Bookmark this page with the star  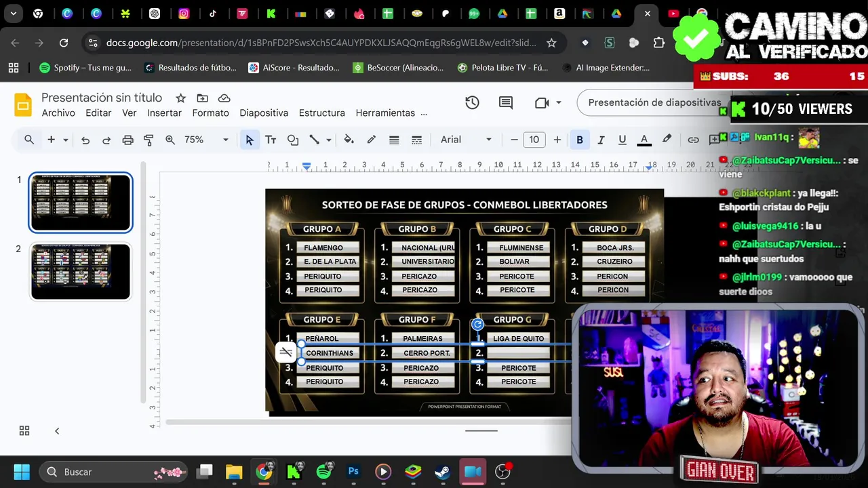click(551, 43)
